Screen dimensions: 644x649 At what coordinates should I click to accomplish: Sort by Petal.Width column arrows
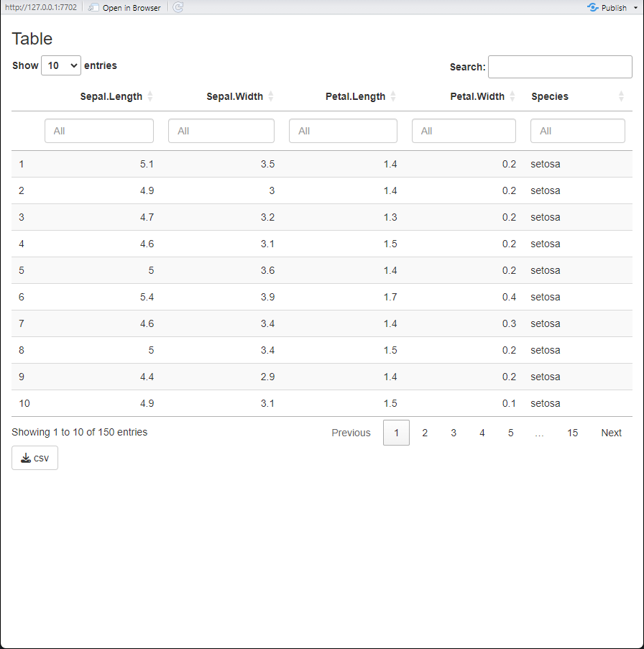512,96
